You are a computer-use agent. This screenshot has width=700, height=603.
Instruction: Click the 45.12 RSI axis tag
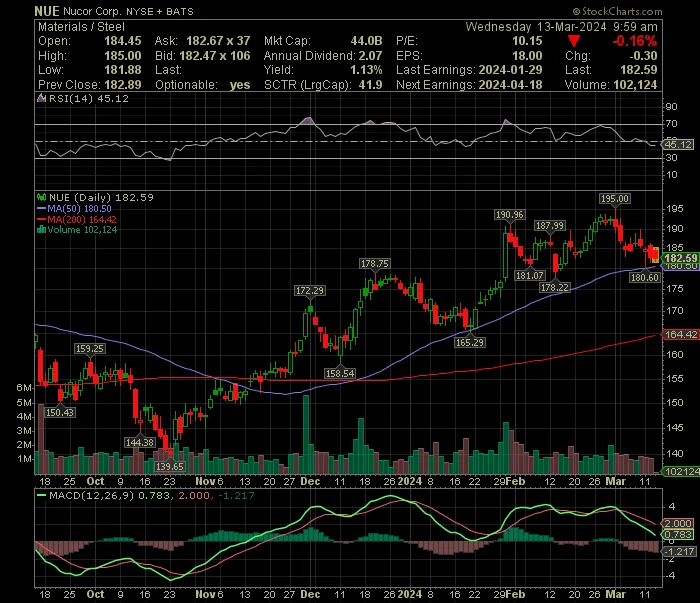coord(678,144)
